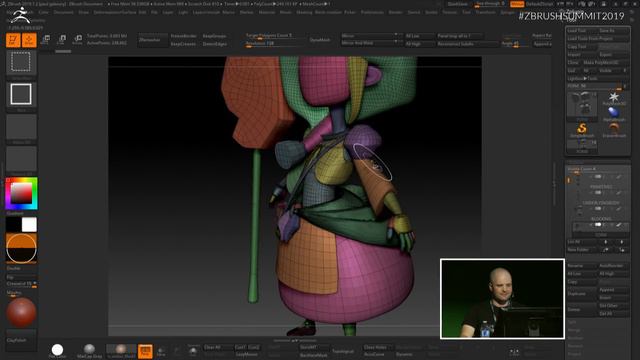Activate the Scale transform icon

point(61,40)
